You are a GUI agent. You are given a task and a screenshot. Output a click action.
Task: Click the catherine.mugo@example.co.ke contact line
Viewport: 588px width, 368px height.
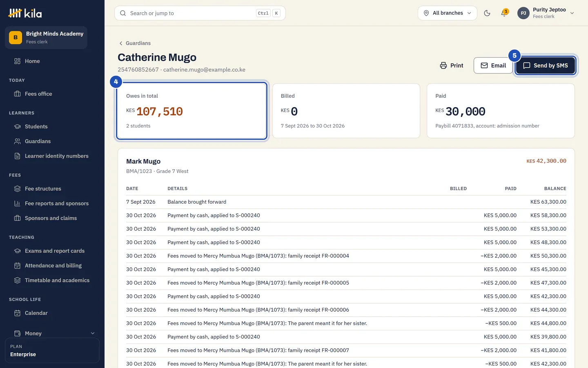pyautogui.click(x=204, y=70)
